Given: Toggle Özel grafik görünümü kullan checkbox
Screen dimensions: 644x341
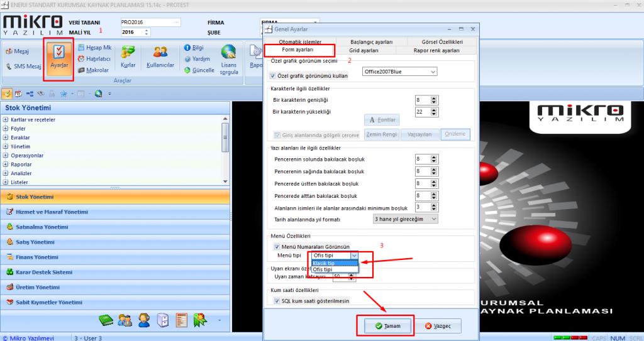Looking at the screenshot, I should click(273, 75).
